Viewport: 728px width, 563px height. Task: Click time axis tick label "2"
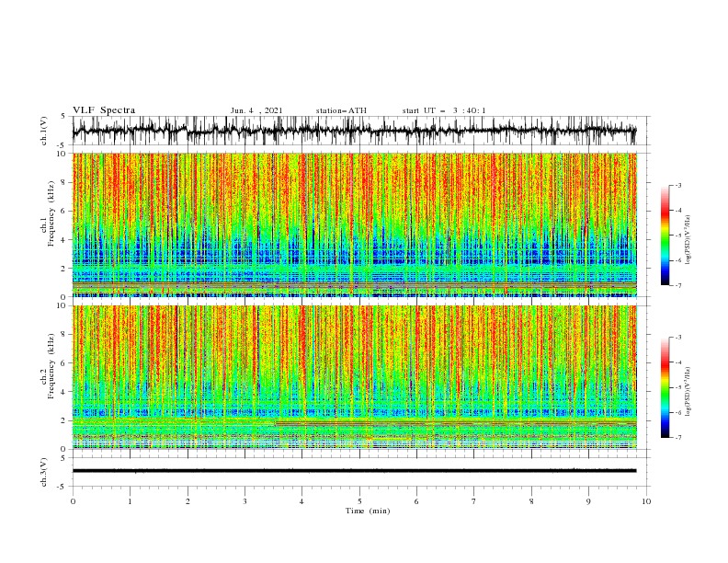pyautogui.click(x=188, y=501)
